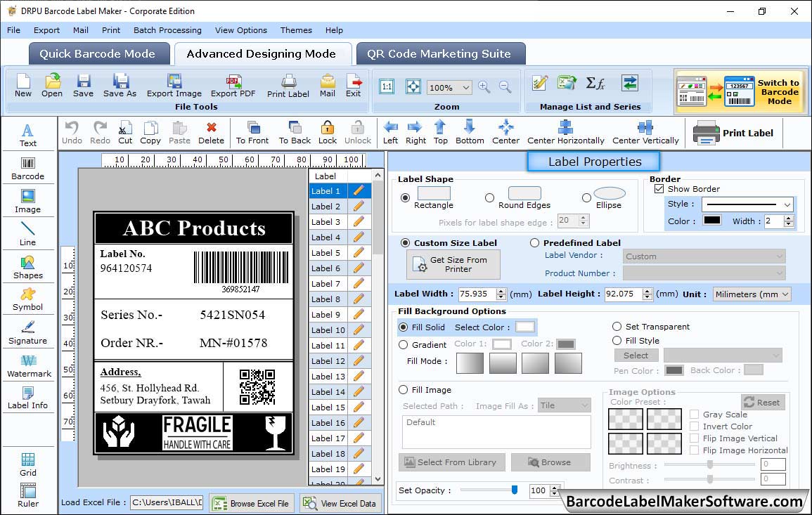This screenshot has width=812, height=515.
Task: Select Label 5 in the label list
Action: [340, 253]
